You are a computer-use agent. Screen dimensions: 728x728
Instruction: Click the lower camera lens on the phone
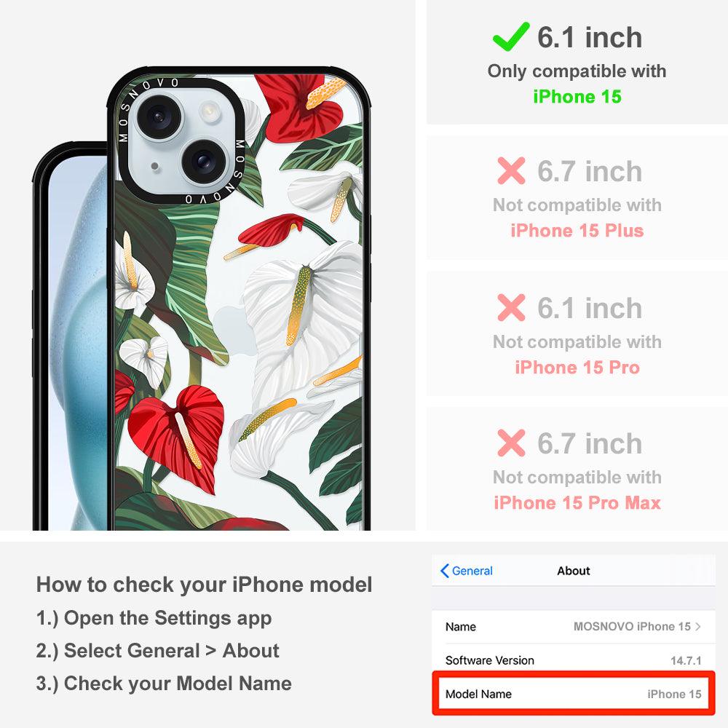tap(202, 161)
